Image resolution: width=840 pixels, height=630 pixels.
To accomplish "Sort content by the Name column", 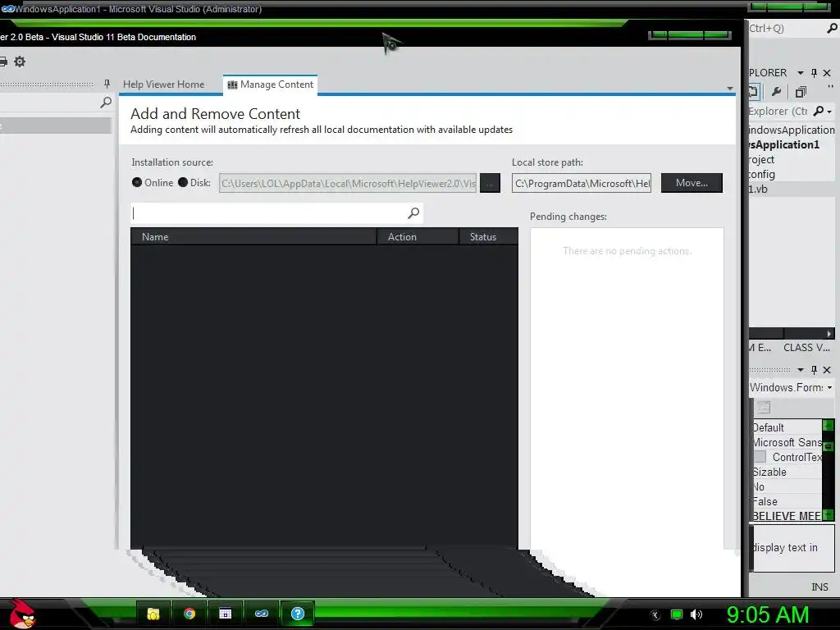I will (254, 237).
